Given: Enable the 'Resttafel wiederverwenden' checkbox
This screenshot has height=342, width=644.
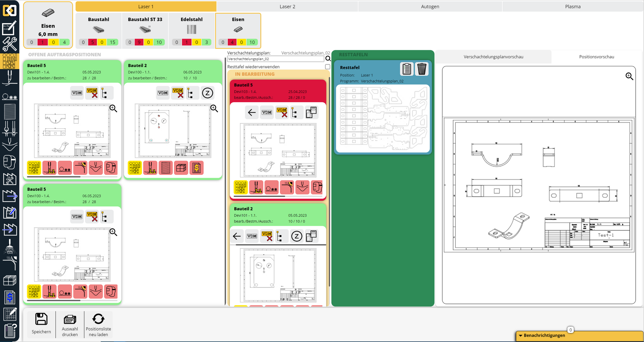Looking at the screenshot, I should coord(327,67).
